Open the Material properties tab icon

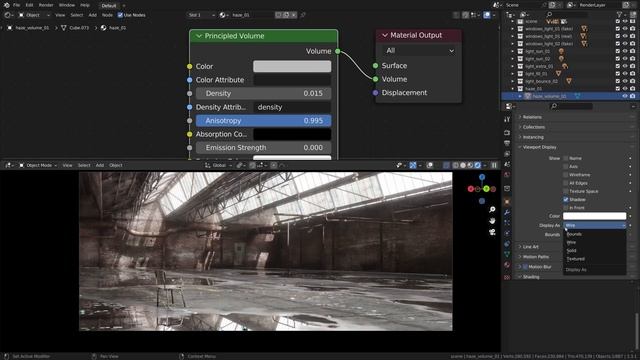[x=507, y=265]
